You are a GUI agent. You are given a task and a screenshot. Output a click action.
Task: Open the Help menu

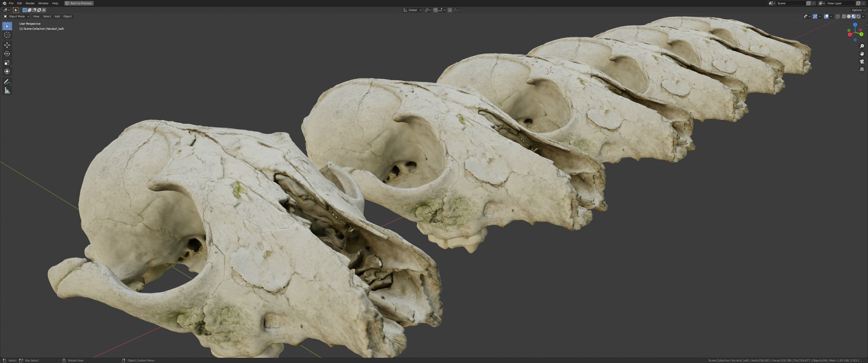55,3
